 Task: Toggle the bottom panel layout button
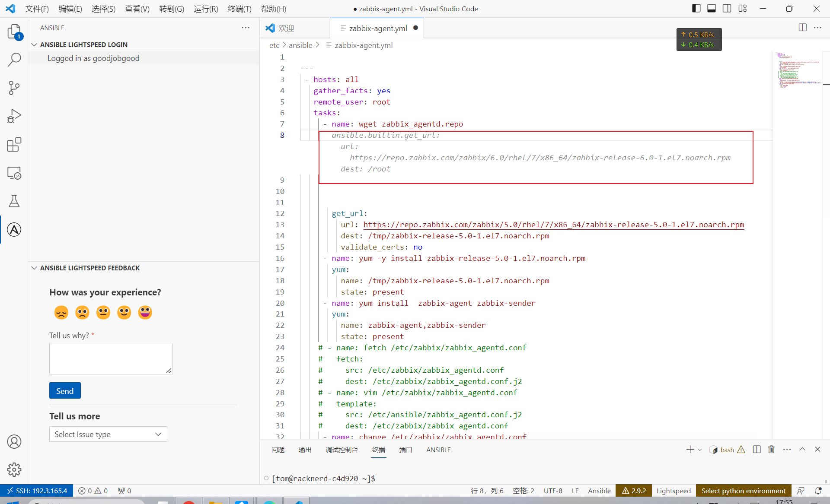[x=712, y=9]
